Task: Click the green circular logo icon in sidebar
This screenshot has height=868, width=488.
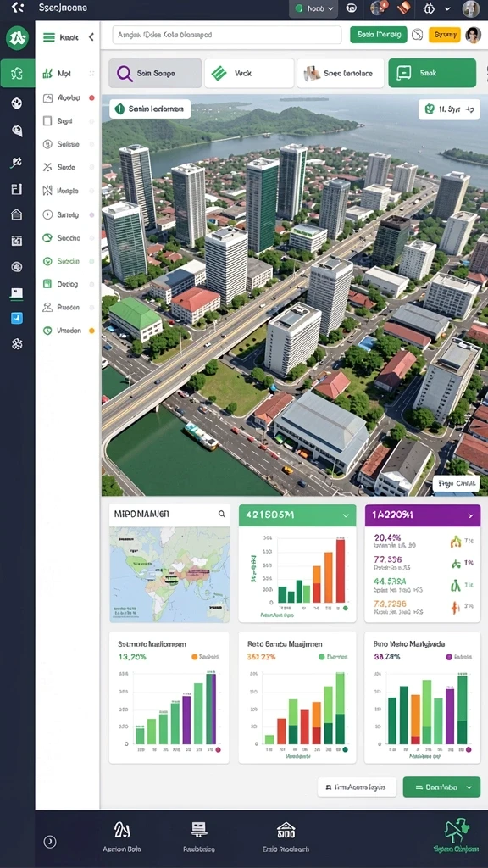Action: pyautogui.click(x=17, y=39)
